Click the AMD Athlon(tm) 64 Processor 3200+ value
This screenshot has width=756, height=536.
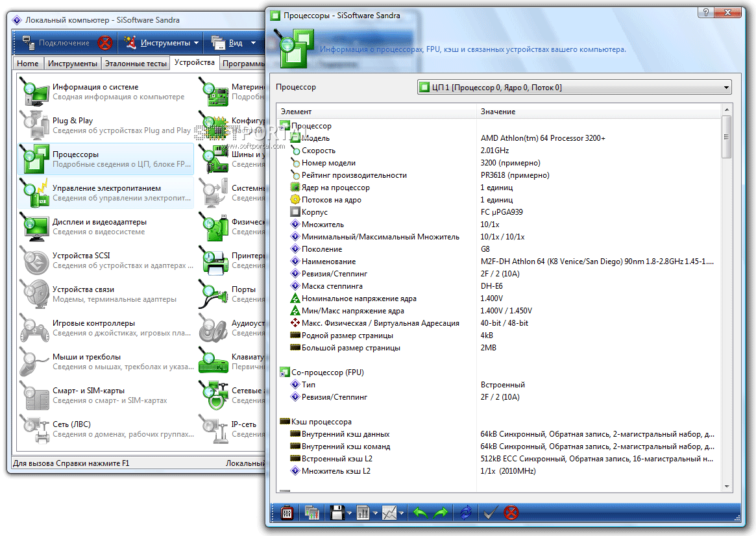click(x=543, y=138)
